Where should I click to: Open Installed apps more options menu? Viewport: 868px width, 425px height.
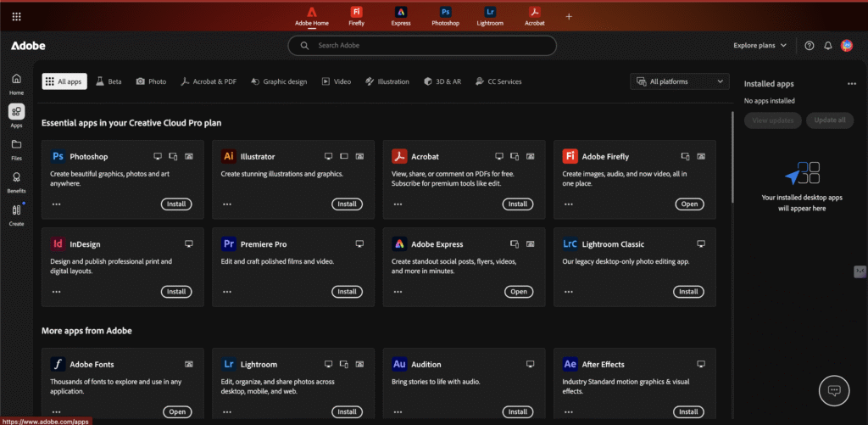(x=851, y=84)
